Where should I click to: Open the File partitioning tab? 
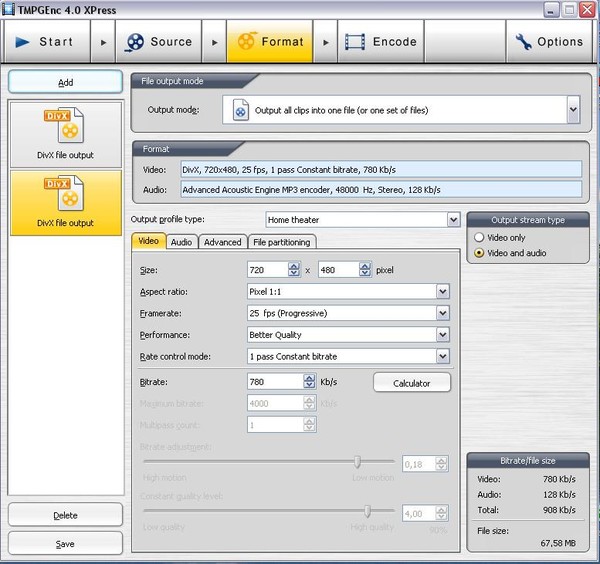[282, 242]
